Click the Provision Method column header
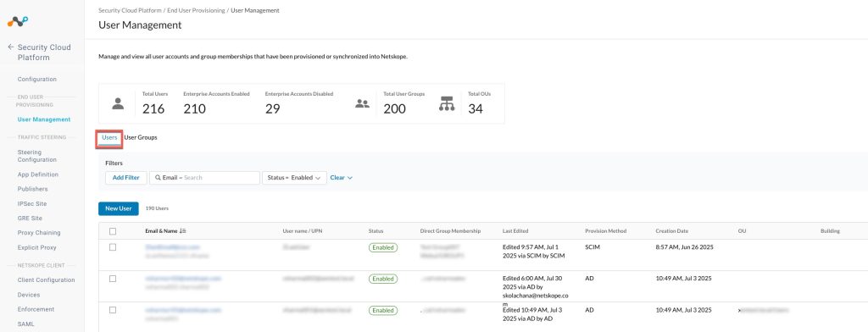Image resolution: width=868 pixels, height=332 pixels. (x=605, y=230)
